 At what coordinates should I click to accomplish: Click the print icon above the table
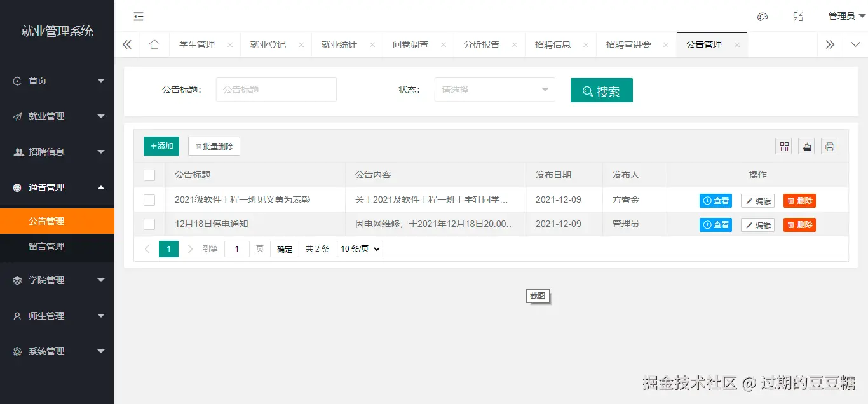coord(829,146)
